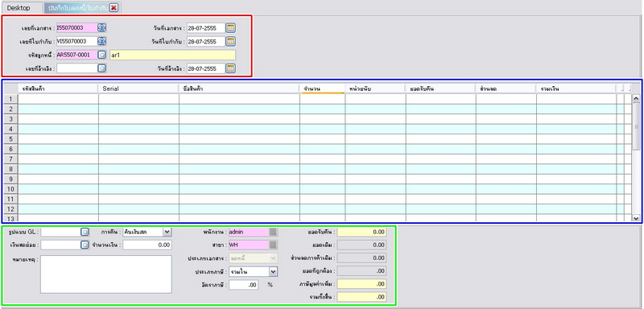Click the total (รวมเงิน) column header
Screen dimensions: 644x309
click(576, 89)
